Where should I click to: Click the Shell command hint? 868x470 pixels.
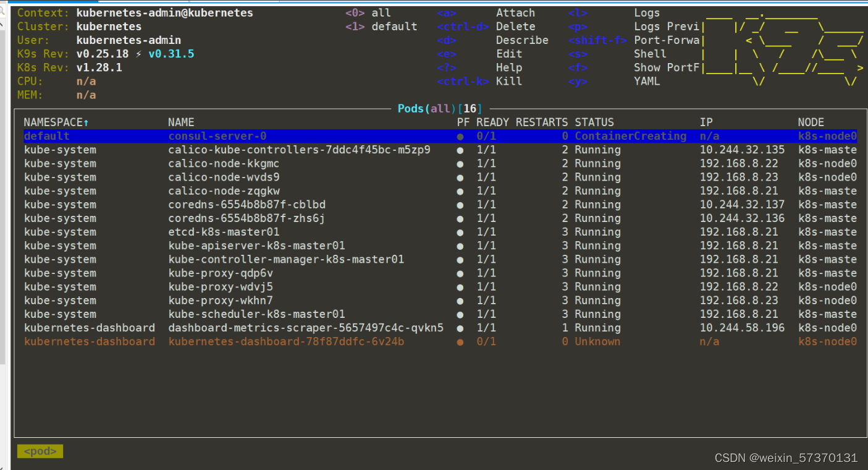(650, 54)
